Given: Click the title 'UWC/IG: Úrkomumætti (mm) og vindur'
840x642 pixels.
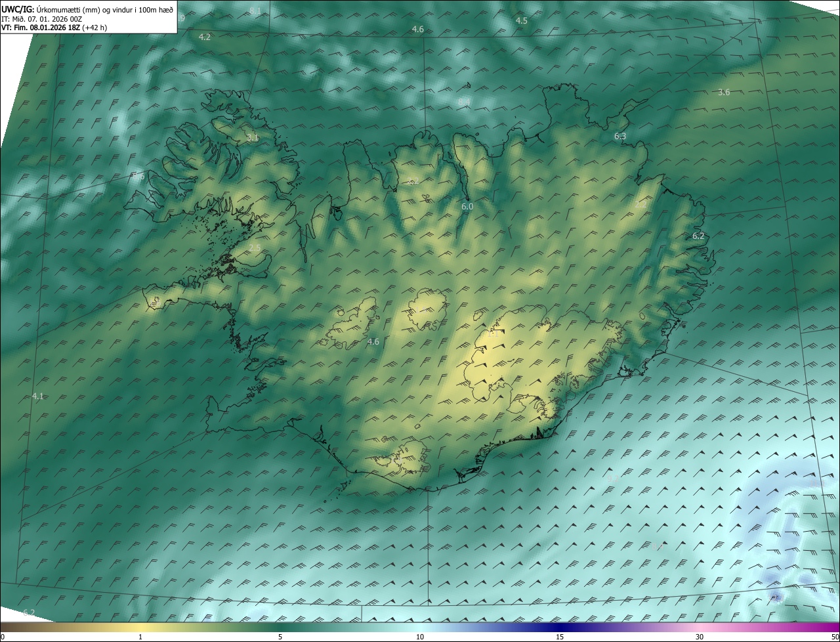Looking at the screenshot, I should (x=87, y=9).
